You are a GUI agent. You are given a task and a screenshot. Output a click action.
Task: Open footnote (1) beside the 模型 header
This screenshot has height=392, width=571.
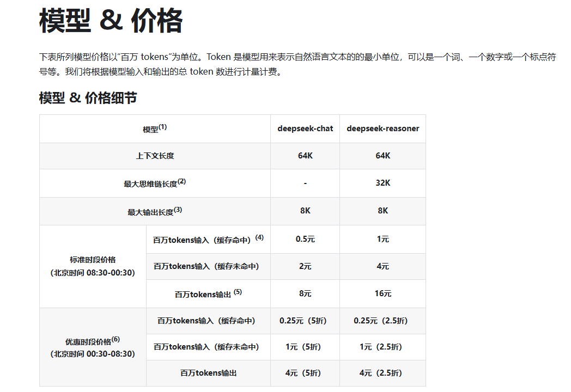pos(162,127)
